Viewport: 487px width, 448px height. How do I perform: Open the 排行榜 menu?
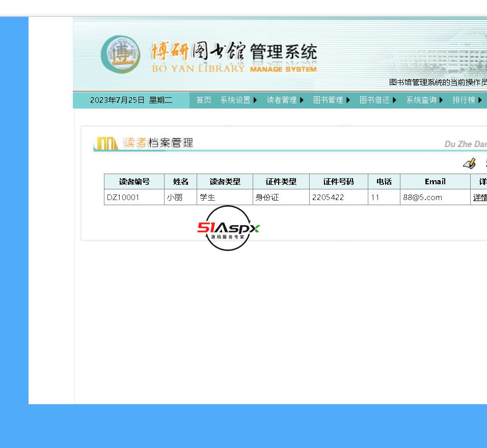click(x=464, y=100)
